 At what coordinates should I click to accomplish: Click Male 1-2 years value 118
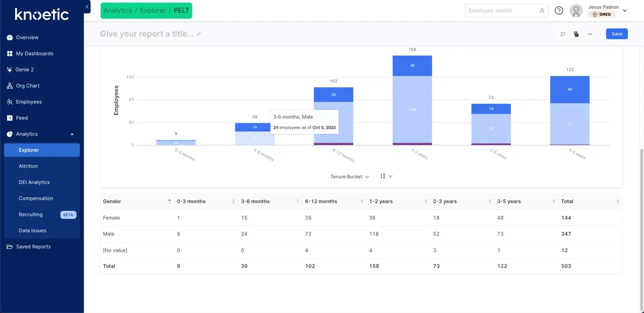tap(374, 234)
